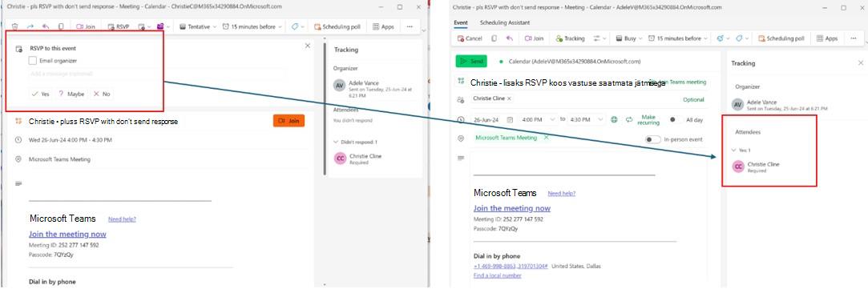Screen dimensions: 868x293
Task: Open Scheduling poll in Adele's window
Action: click(782, 38)
